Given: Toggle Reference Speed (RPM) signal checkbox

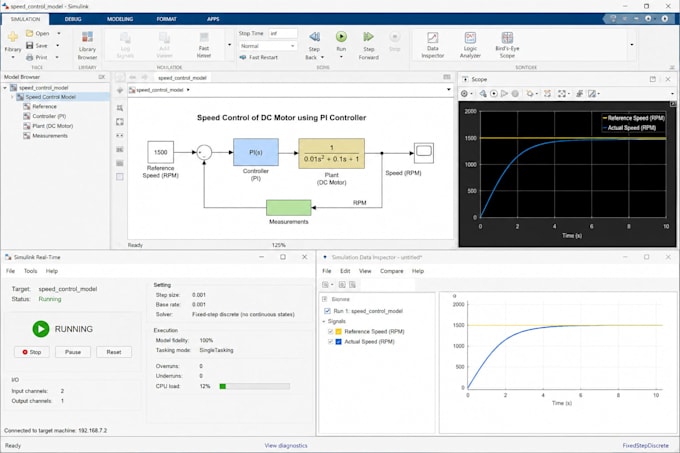Looking at the screenshot, I should tap(330, 332).
